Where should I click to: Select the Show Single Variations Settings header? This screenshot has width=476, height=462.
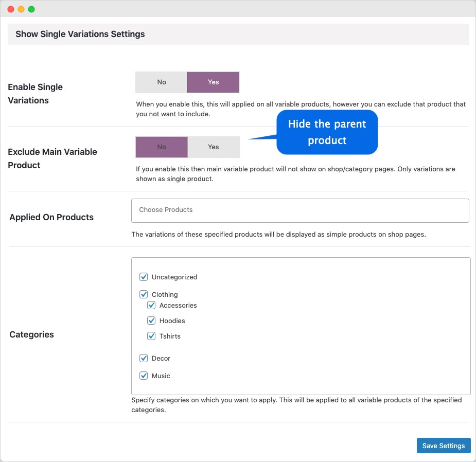80,34
